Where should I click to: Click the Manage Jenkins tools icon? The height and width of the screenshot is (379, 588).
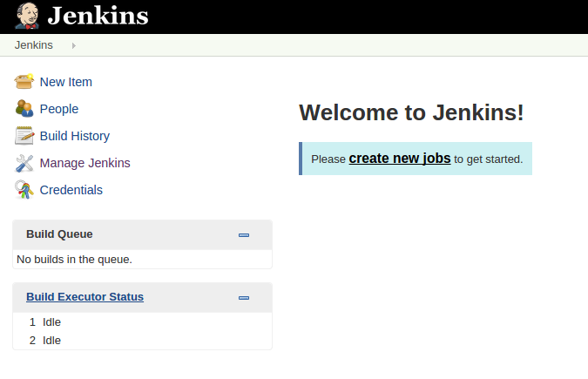[x=24, y=163]
